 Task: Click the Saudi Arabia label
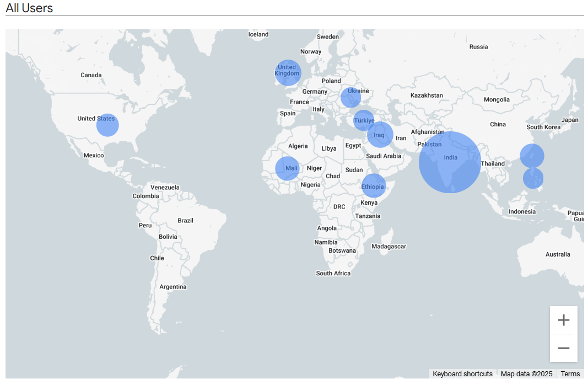click(383, 156)
